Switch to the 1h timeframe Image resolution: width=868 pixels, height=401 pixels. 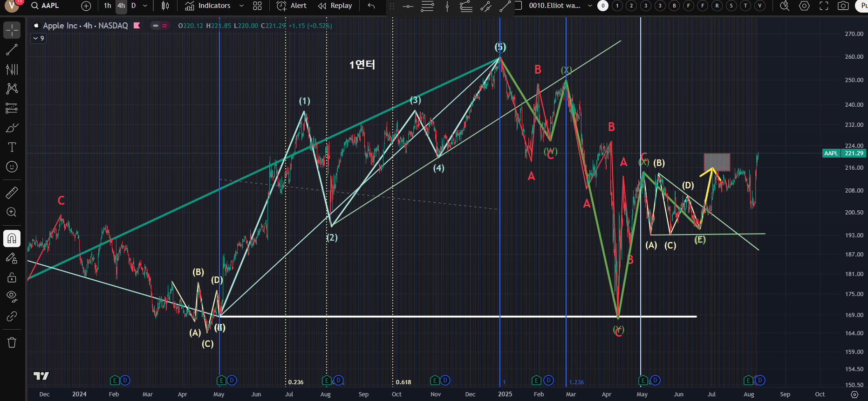[x=107, y=6]
